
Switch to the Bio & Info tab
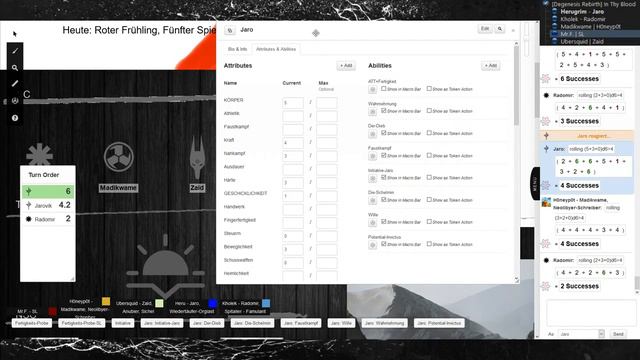click(238, 49)
